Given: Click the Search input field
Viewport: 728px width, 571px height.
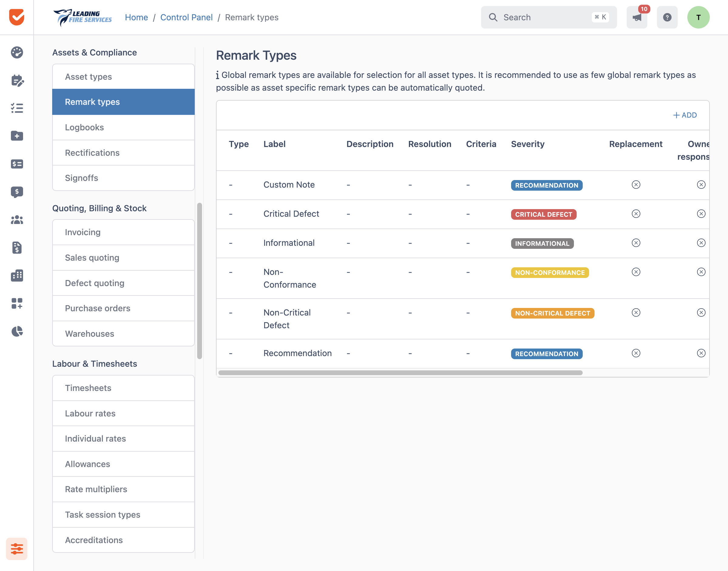Looking at the screenshot, I should point(549,17).
